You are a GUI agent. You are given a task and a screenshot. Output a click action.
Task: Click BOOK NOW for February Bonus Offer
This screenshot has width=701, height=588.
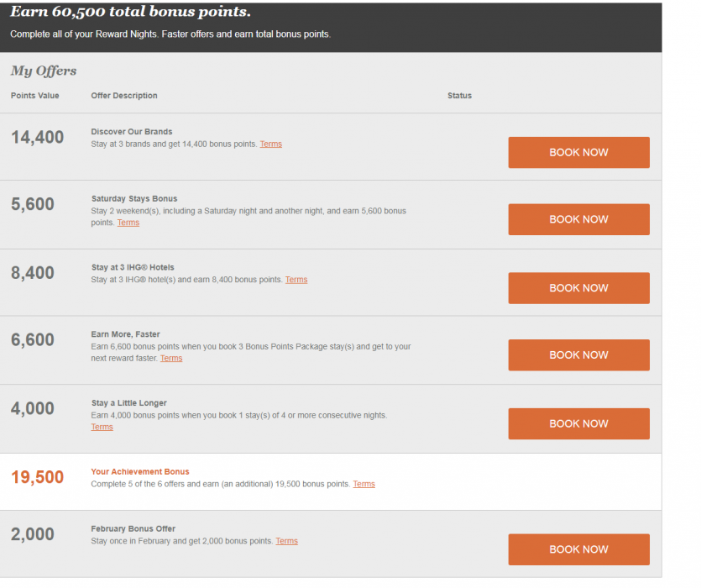point(578,549)
